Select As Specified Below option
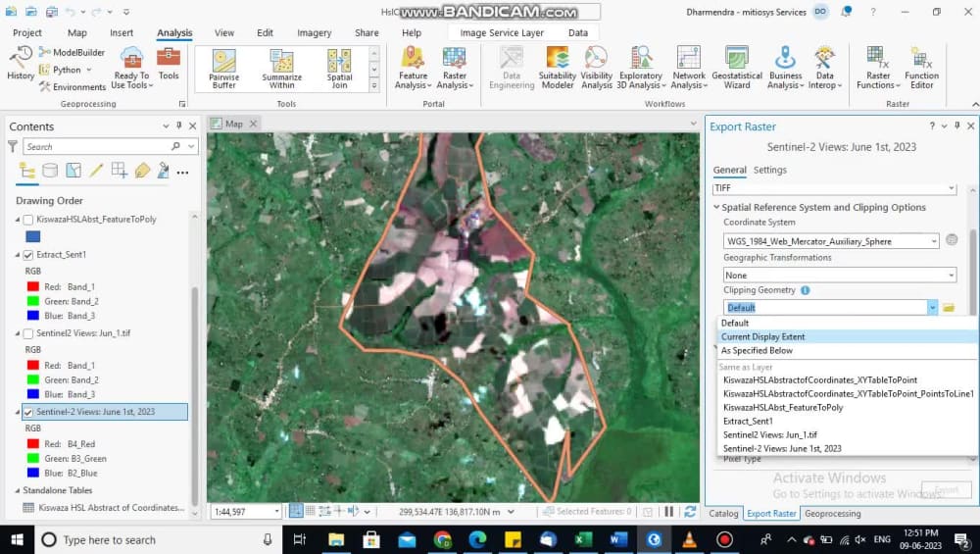Screen dimensions: 980x554 [x=848, y=350]
